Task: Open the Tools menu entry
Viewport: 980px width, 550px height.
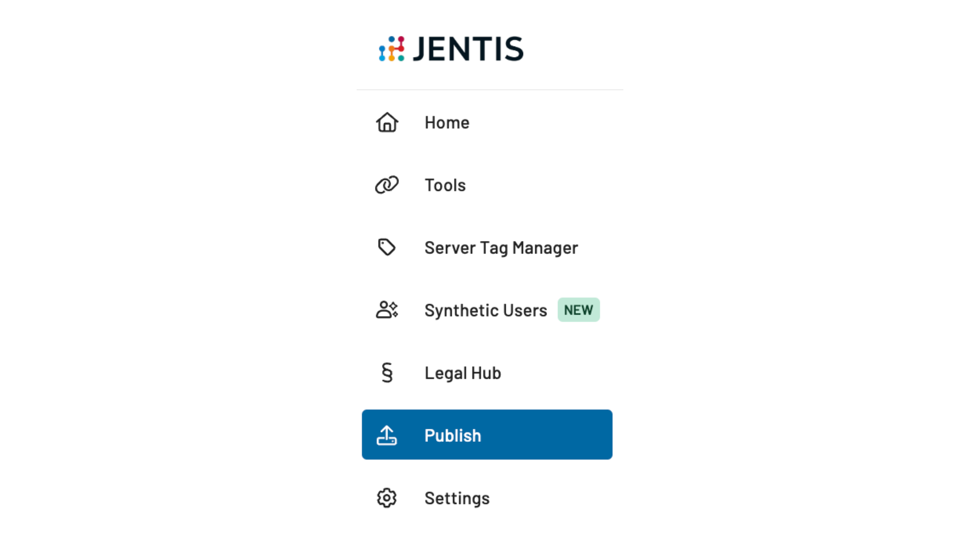Action: tap(445, 186)
